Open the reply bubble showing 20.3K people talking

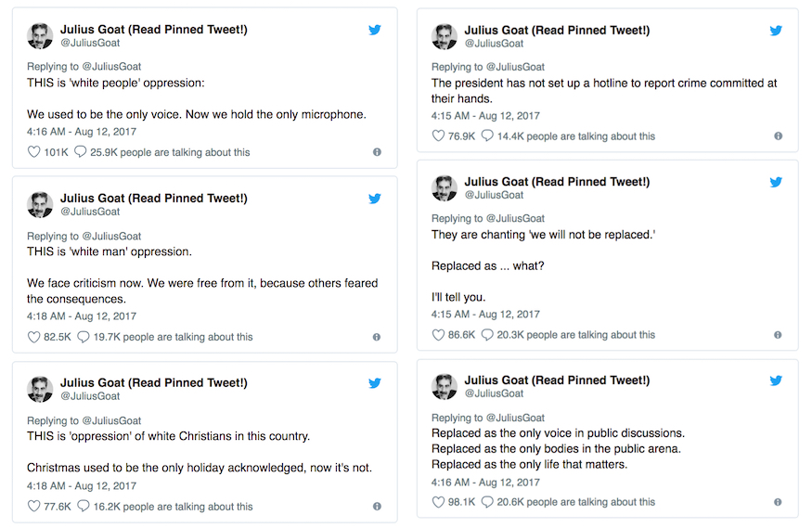coord(487,335)
